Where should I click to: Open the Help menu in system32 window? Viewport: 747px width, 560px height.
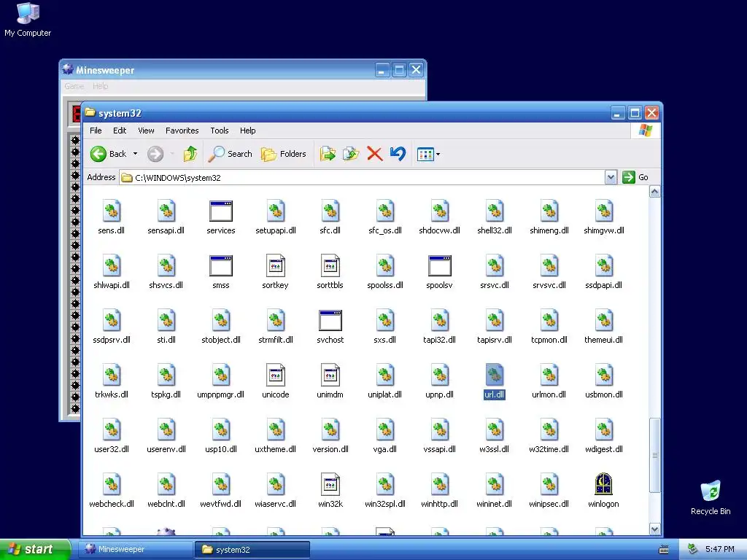pos(248,131)
